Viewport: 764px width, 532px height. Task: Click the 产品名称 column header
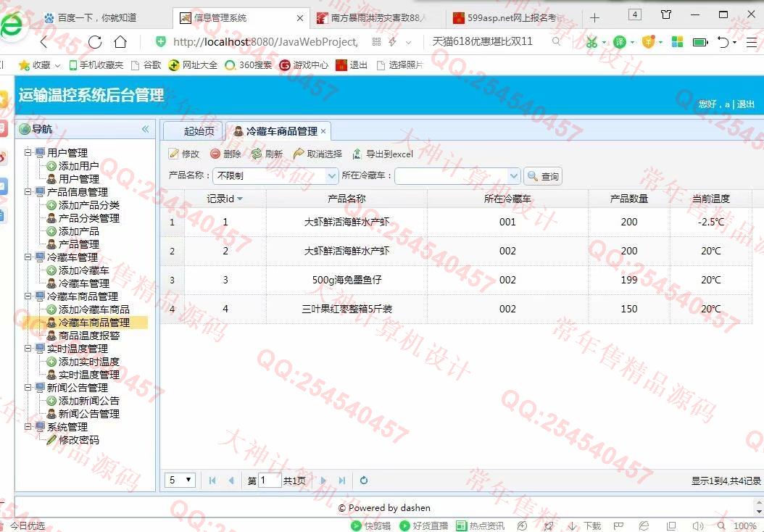click(346, 199)
